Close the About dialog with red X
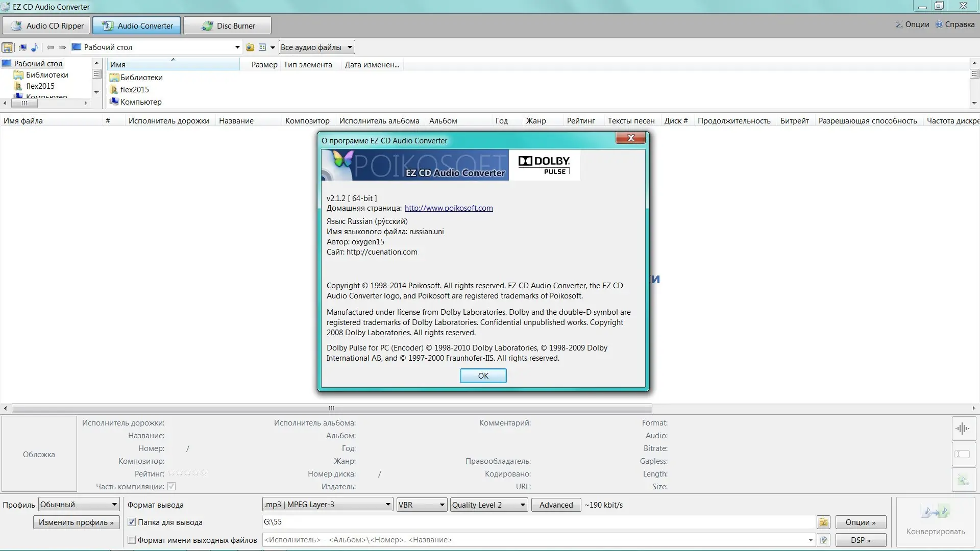Viewport: 980px width, 551px height. (x=631, y=138)
